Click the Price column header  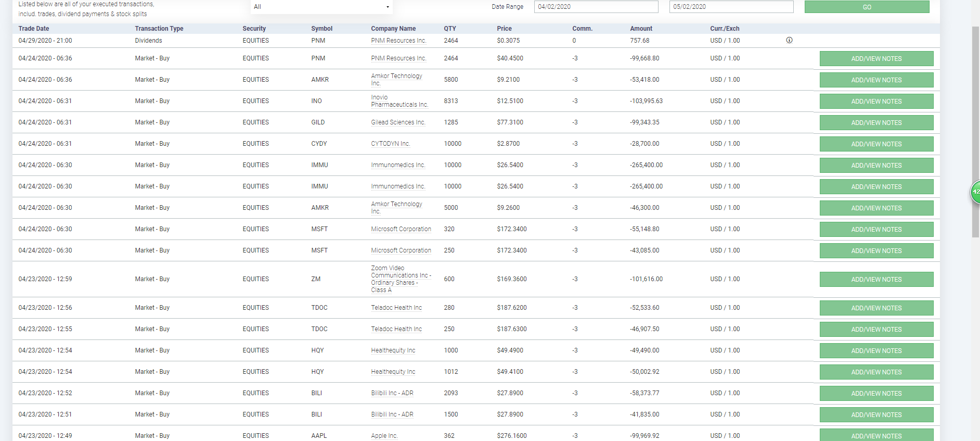click(x=504, y=29)
